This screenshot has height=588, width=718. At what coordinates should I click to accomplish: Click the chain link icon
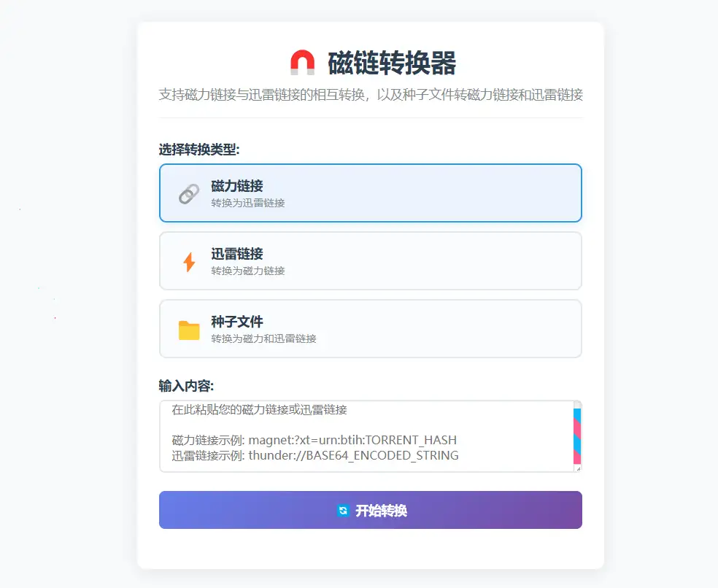coord(189,194)
